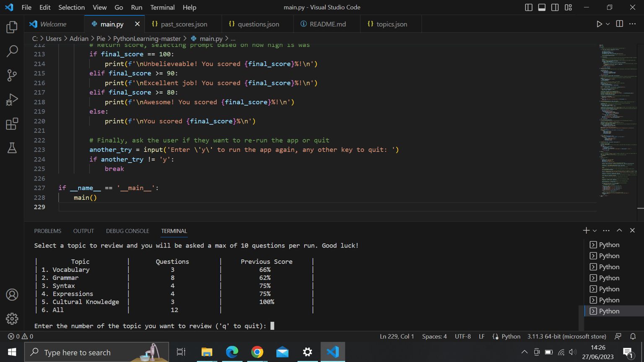Click the errors and warnings count
Screen dimensions: 644x362
21,336
